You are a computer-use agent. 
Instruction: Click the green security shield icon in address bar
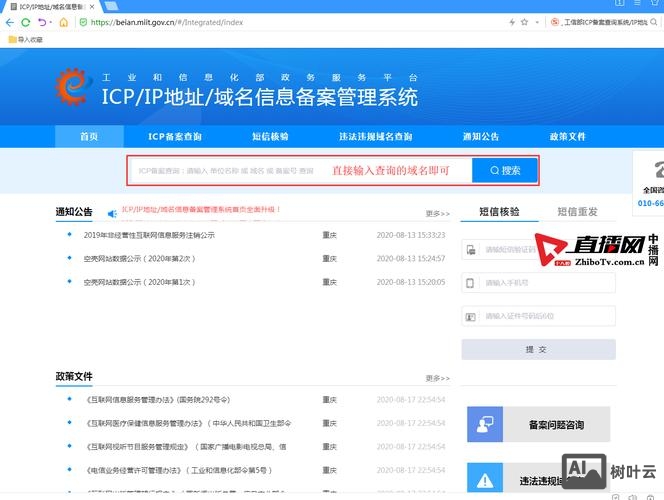coord(83,22)
